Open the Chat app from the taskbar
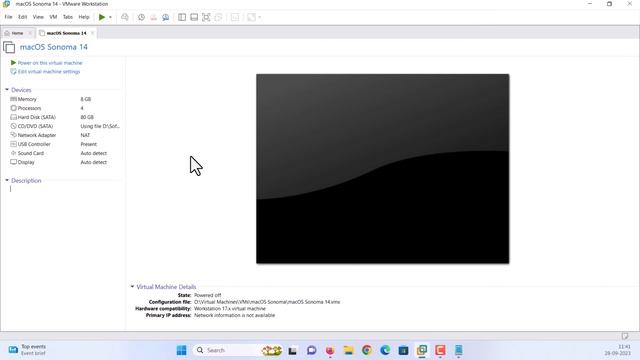The width and height of the screenshot is (640, 360). [x=311, y=350]
